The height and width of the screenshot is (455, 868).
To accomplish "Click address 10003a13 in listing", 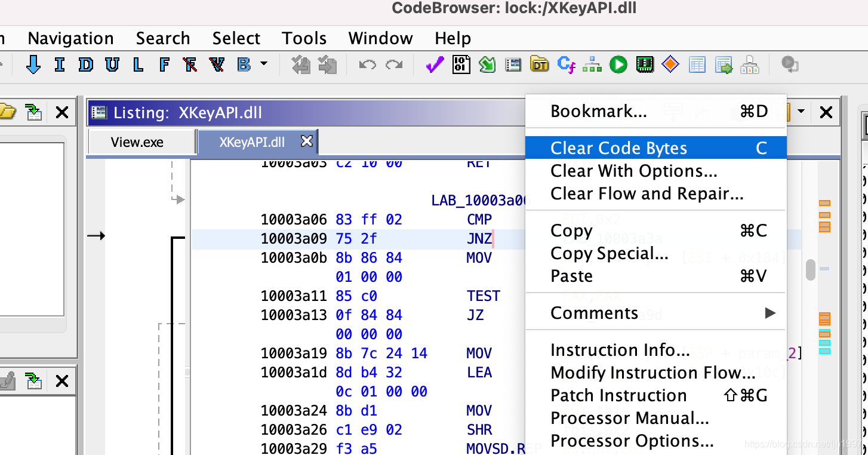I will (294, 315).
